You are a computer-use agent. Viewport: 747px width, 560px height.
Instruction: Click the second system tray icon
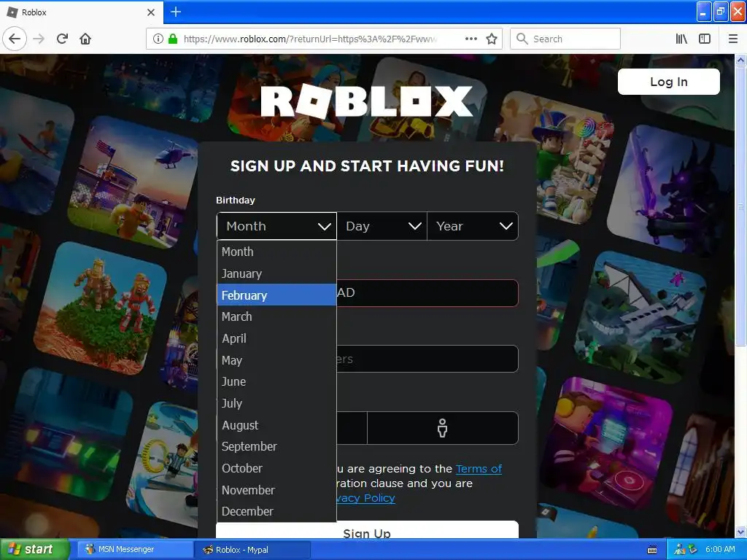693,549
